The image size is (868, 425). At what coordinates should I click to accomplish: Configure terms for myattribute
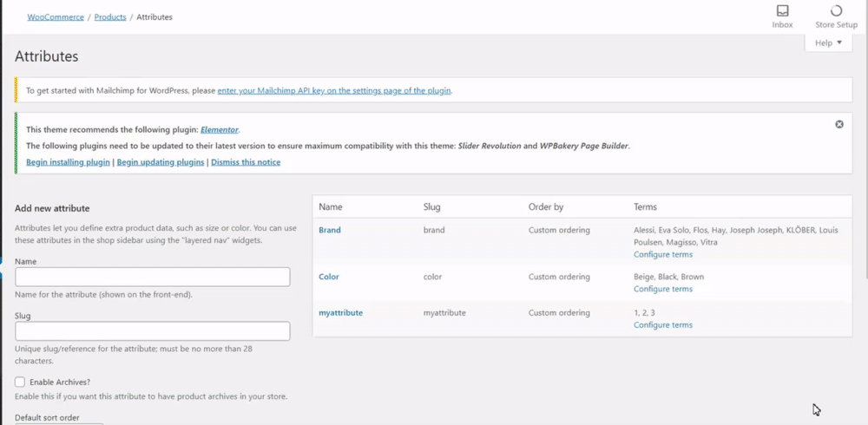click(663, 324)
